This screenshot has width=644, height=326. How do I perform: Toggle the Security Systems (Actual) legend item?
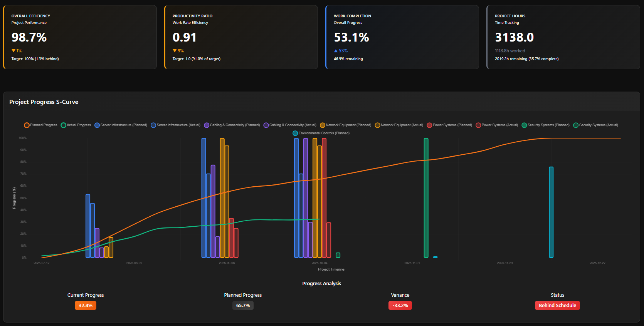tap(576, 125)
